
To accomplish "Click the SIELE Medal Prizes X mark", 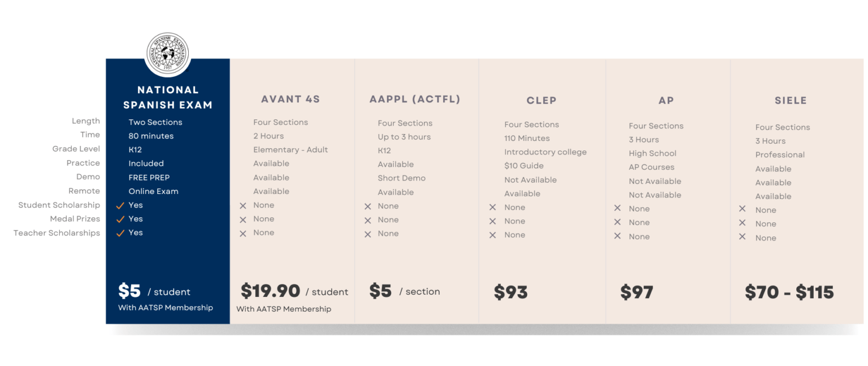I will (743, 223).
